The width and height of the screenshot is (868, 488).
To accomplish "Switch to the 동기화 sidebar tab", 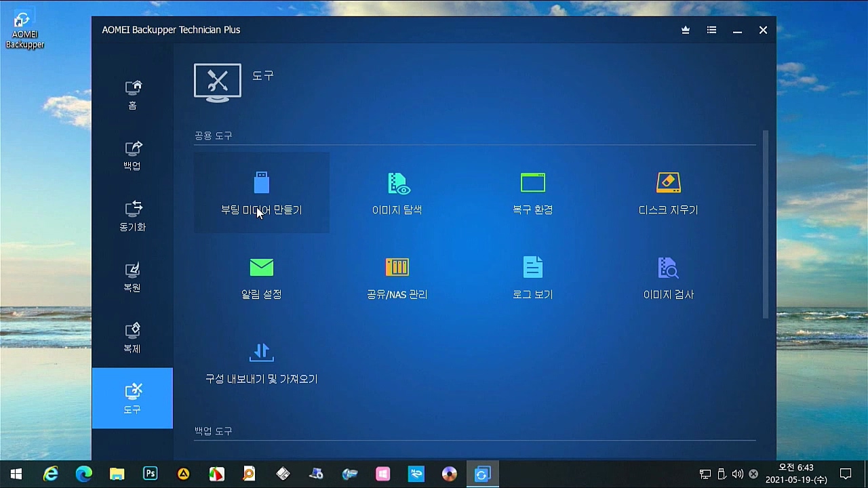I will [132, 216].
